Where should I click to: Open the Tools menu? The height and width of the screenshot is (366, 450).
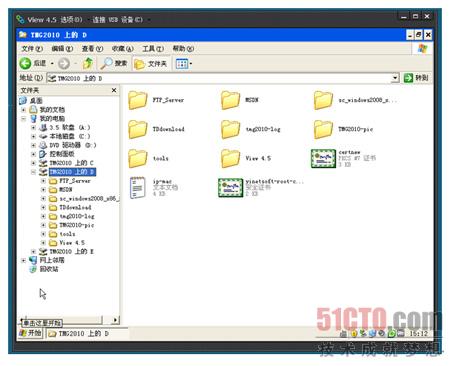pyautogui.click(x=153, y=49)
